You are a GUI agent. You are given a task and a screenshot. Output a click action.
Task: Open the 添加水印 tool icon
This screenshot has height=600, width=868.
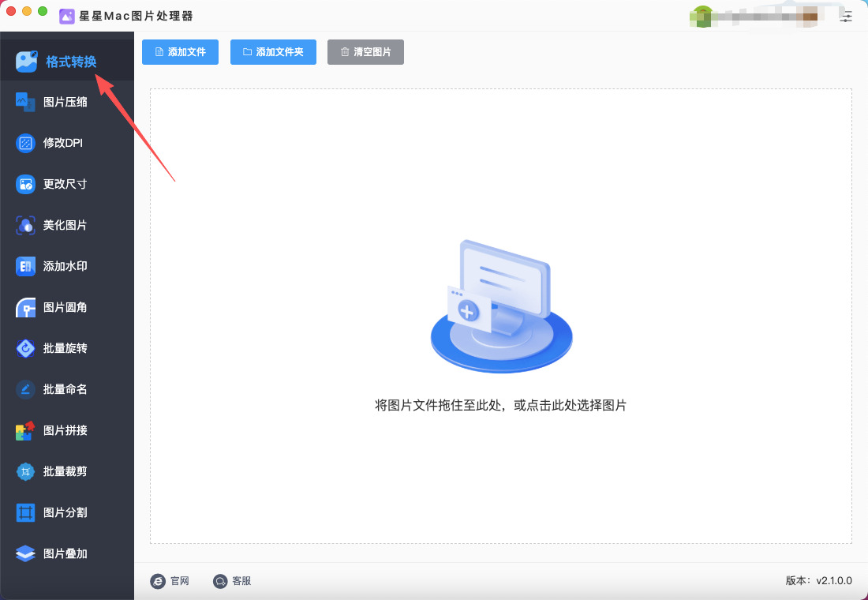[x=25, y=266]
